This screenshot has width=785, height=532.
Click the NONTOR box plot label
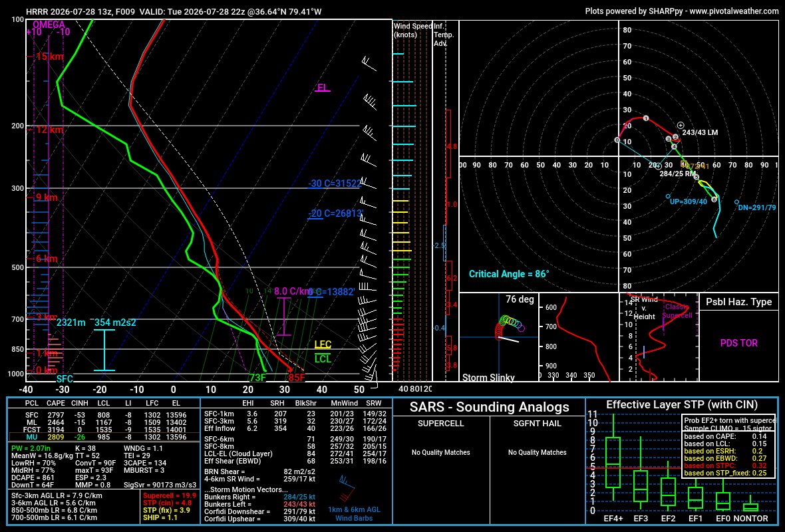click(x=750, y=519)
